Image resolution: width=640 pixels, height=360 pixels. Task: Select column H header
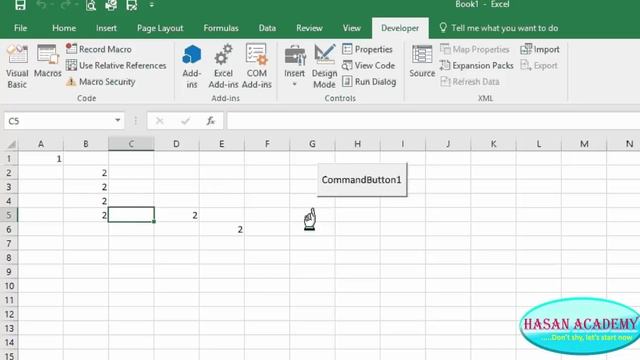[358, 144]
